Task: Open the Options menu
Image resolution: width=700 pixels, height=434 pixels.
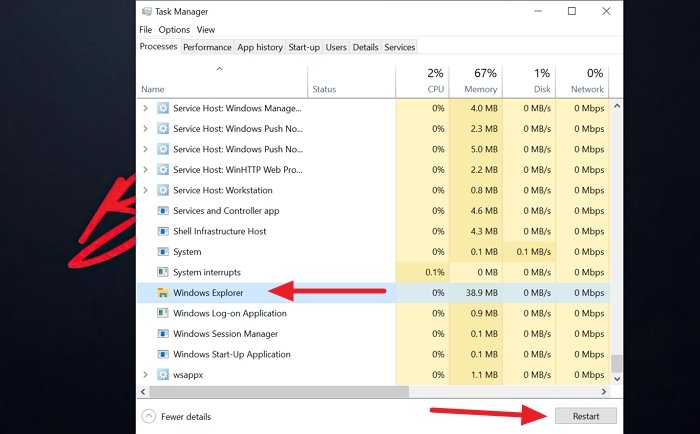Action: pos(174,30)
